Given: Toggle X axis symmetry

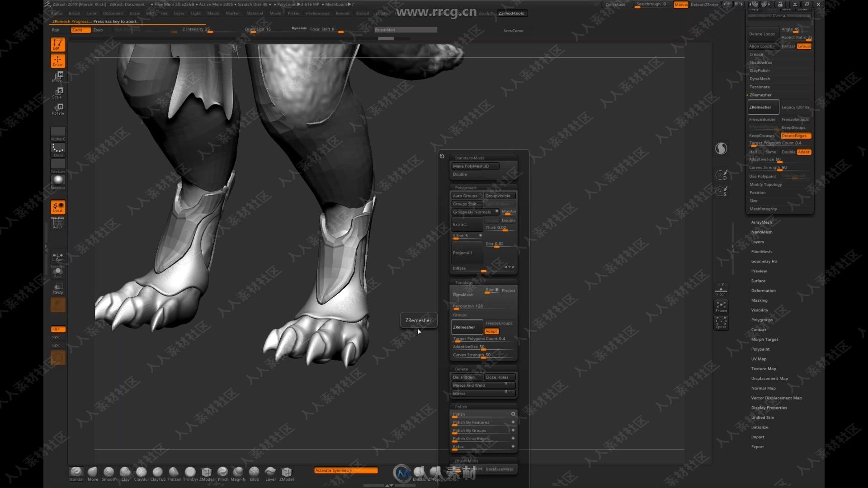Looking at the screenshot, I should 58,329.
